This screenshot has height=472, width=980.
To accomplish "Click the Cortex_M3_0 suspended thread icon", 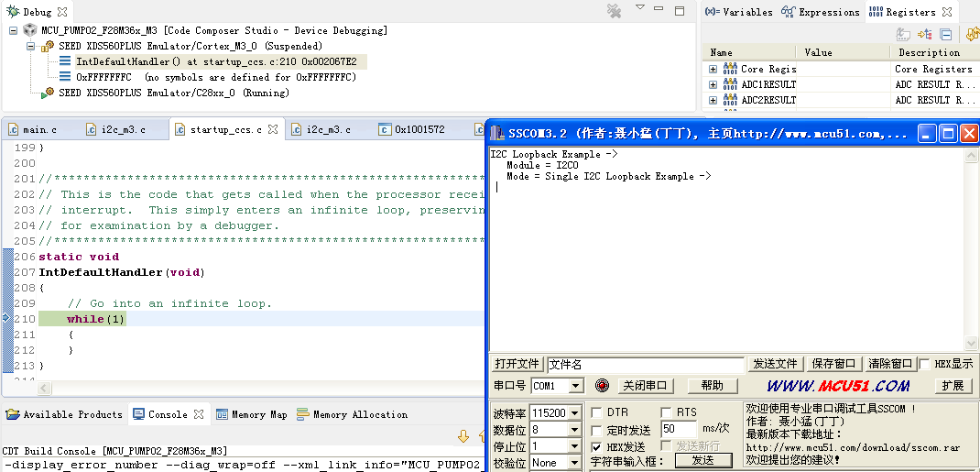I will pos(48,46).
